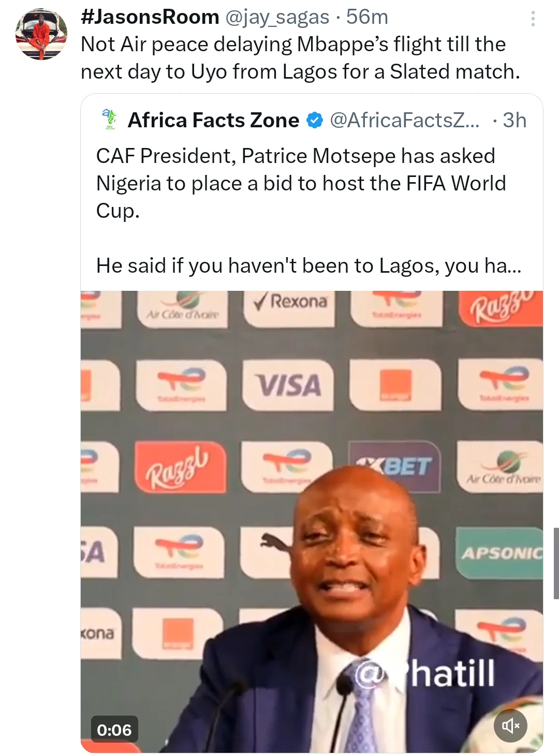Open the Africa Facts Zone account name
Image resolution: width=559 pixels, height=756 pixels.
[x=213, y=121]
